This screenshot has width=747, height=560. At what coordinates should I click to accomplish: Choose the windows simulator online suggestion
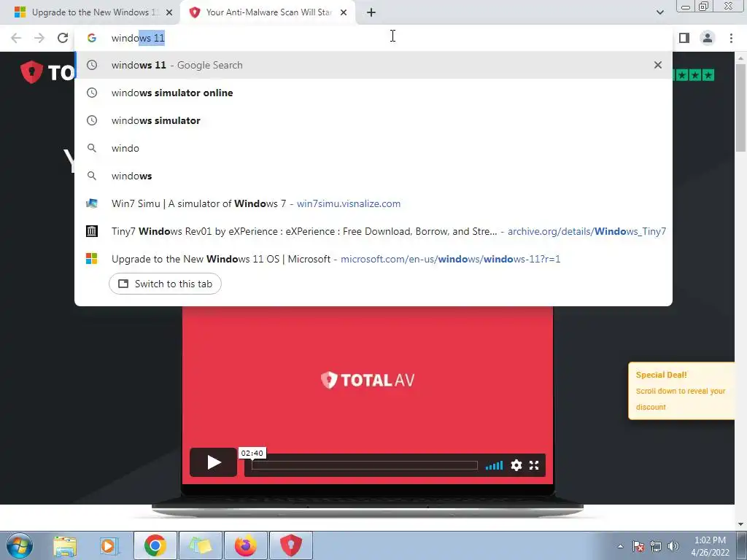pyautogui.click(x=373, y=93)
